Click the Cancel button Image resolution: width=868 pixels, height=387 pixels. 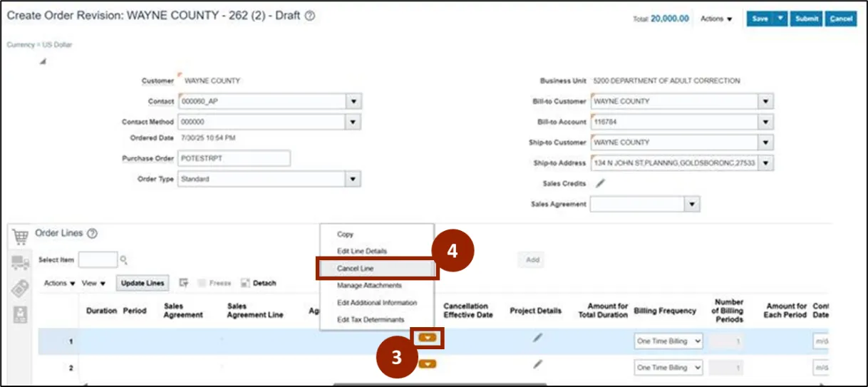841,19
